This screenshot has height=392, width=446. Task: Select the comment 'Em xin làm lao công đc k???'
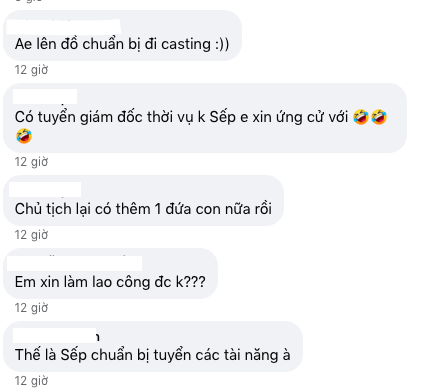(110, 282)
